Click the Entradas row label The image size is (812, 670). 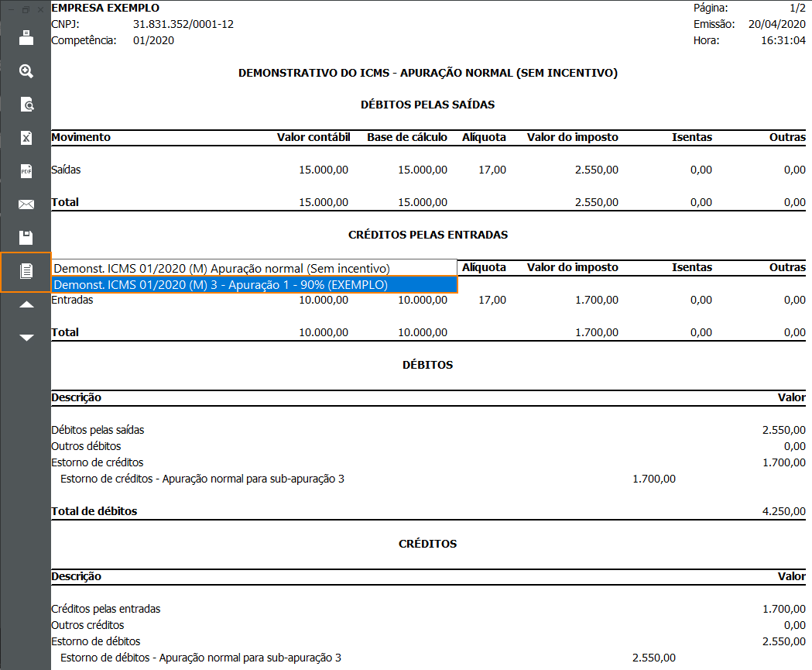point(72,300)
